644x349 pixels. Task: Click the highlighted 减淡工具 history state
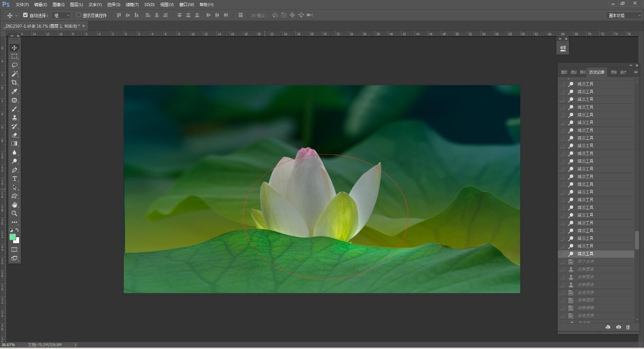[585, 254]
